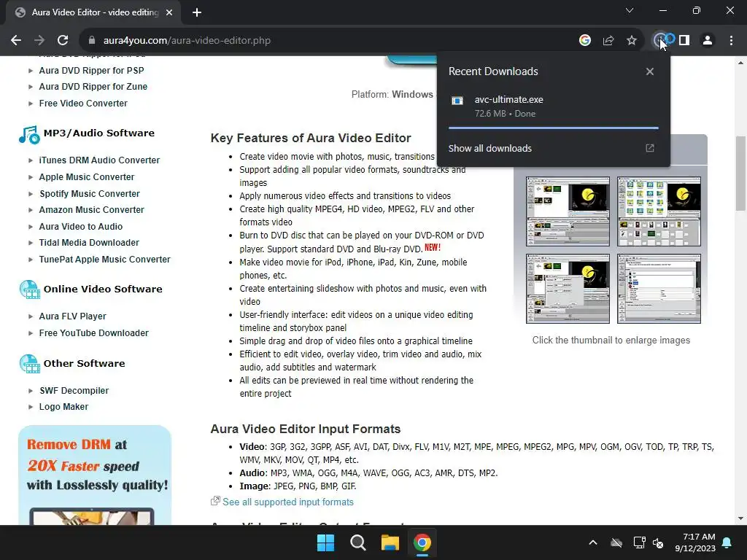Click the muted volume tray icon
The image size is (747, 560).
click(659, 542)
